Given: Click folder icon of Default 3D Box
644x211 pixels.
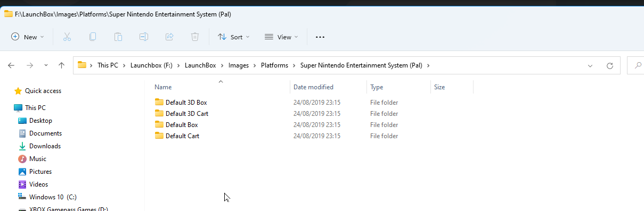Looking at the screenshot, I should 159,102.
